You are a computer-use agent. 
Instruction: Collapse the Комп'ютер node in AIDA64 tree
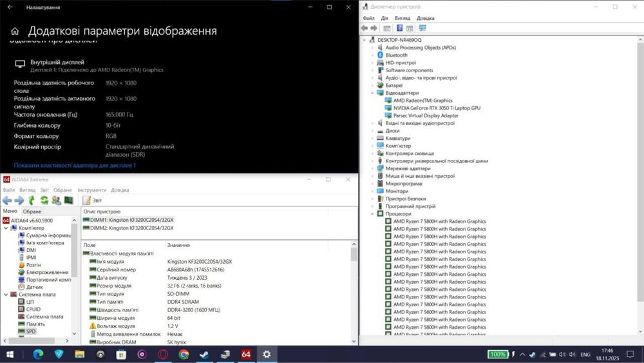(6, 228)
